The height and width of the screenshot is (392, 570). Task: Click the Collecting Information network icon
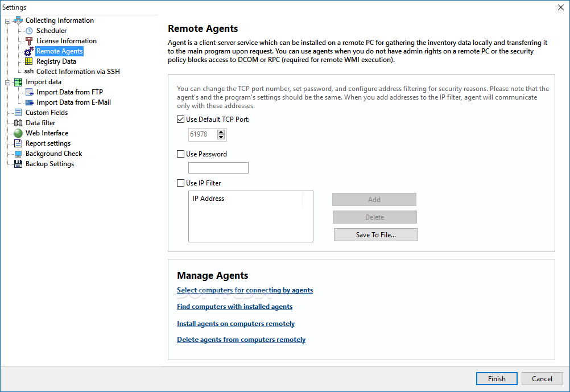point(18,20)
